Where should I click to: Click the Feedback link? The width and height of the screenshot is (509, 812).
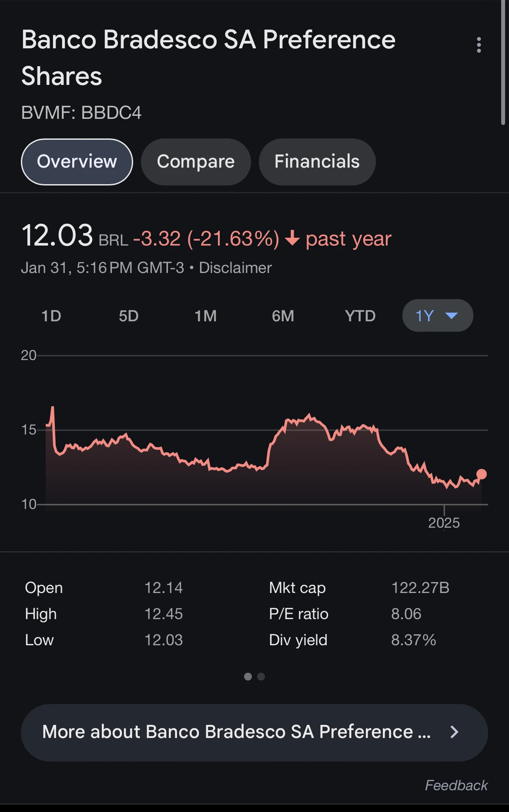(x=456, y=785)
